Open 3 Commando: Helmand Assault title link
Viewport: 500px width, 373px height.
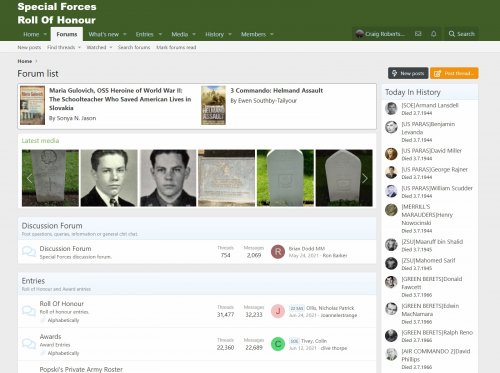(x=277, y=90)
